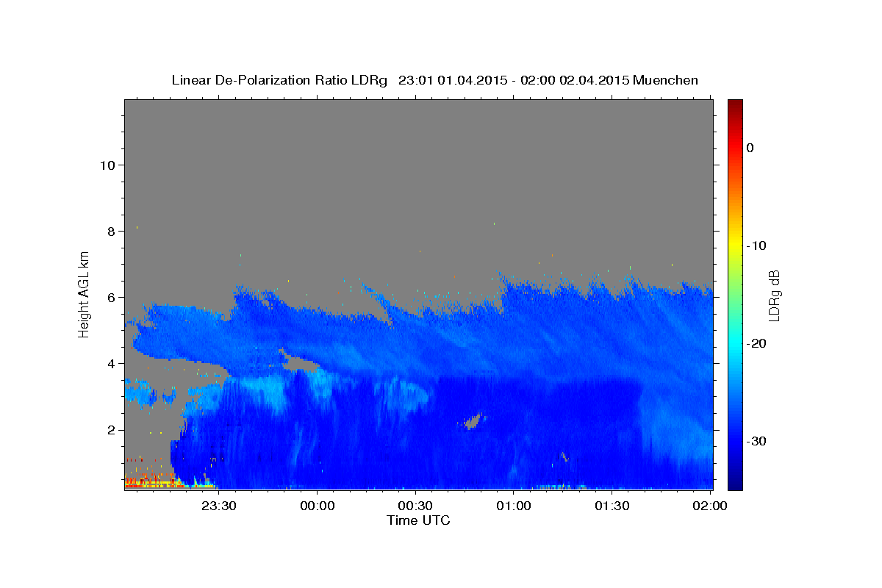The image size is (882, 588).
Task: Click the 23:30 time tick label
Action: click(219, 506)
